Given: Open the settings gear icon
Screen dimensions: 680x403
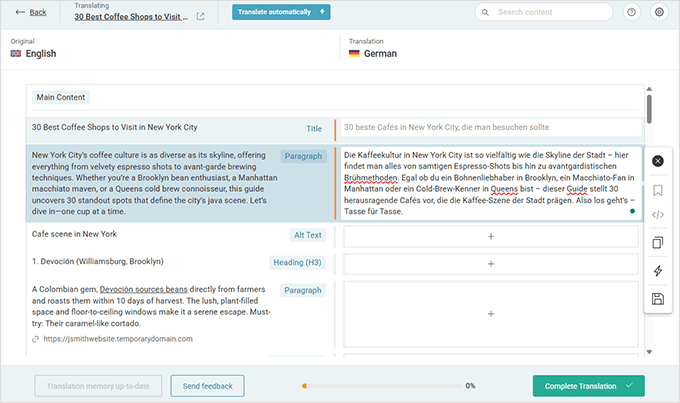Looking at the screenshot, I should tap(658, 12).
